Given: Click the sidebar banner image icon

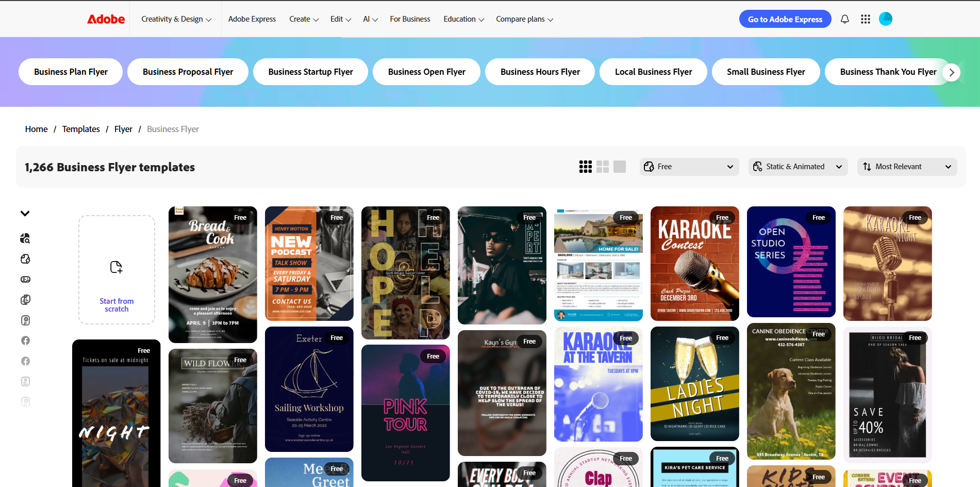Looking at the screenshot, I should [x=25, y=279].
